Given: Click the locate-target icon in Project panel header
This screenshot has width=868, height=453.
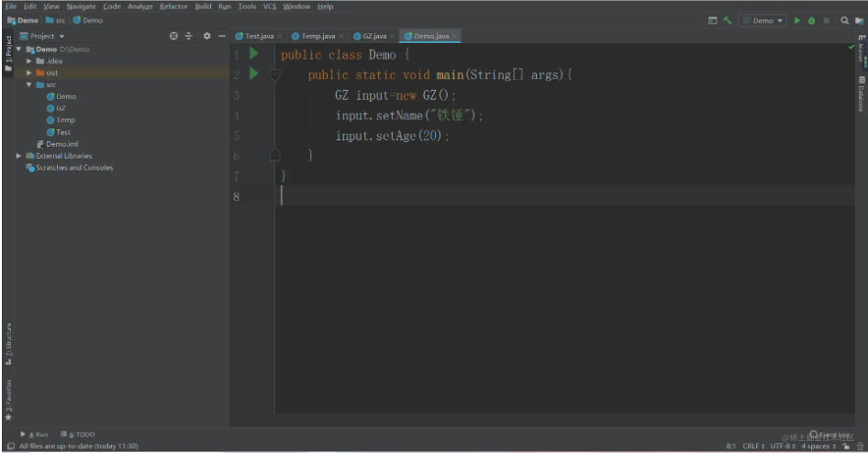Looking at the screenshot, I should click(x=173, y=36).
